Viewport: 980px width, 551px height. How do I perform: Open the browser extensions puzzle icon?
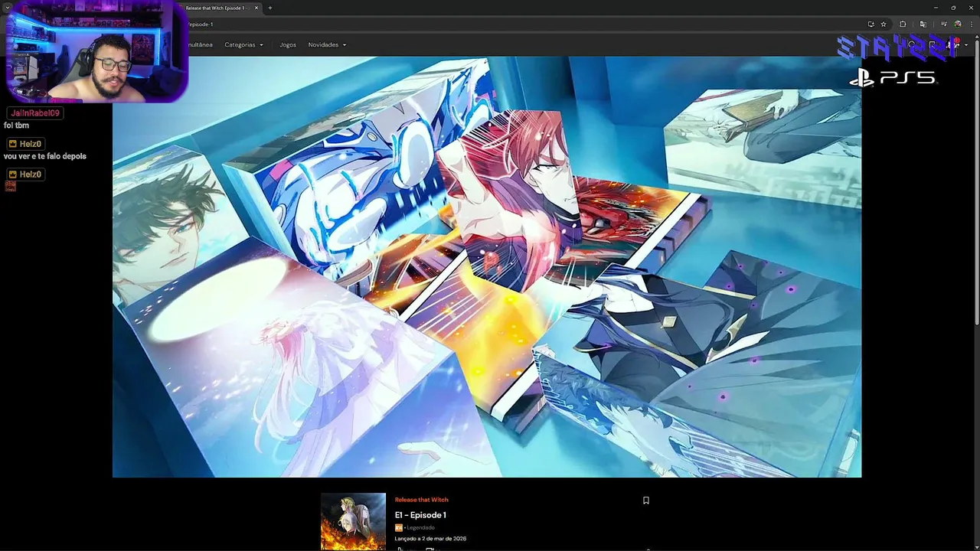pyautogui.click(x=903, y=24)
